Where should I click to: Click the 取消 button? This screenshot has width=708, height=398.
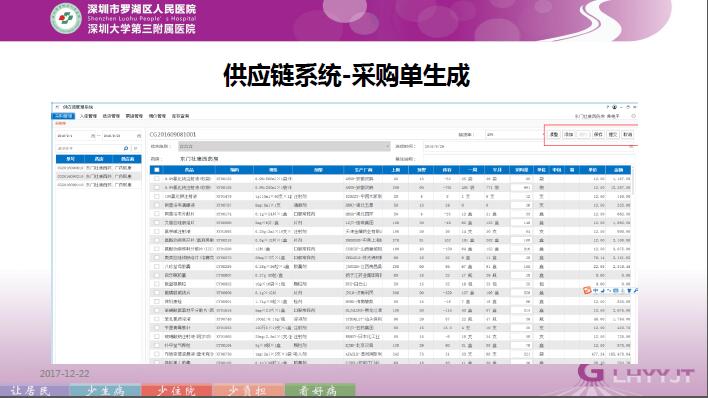(x=628, y=135)
